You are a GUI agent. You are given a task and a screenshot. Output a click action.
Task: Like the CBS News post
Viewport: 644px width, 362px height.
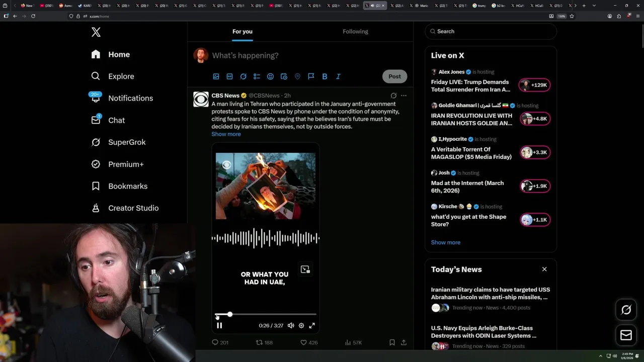[309, 342]
